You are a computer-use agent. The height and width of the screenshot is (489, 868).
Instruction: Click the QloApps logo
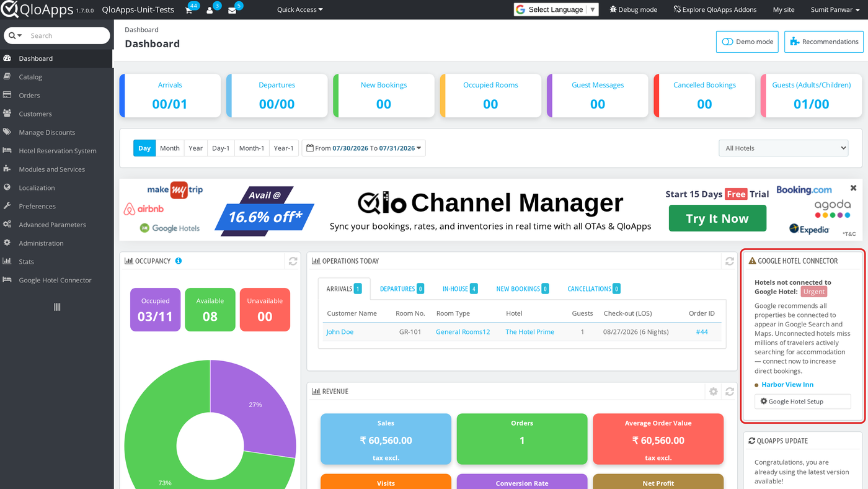click(x=36, y=9)
